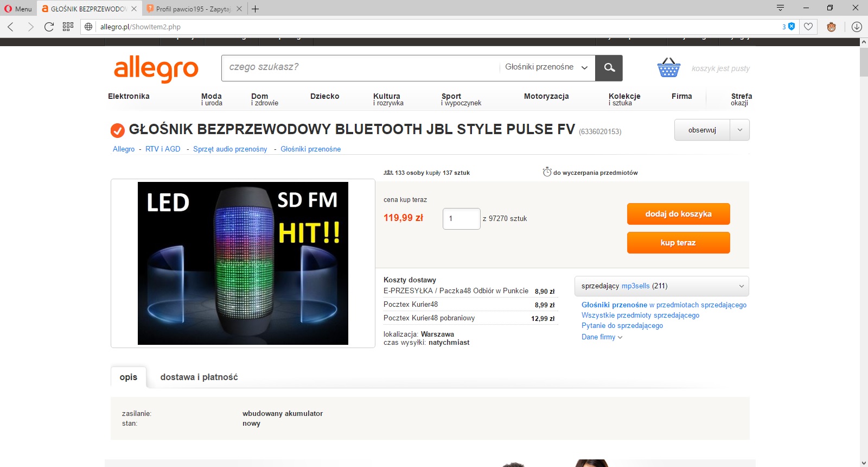Expand Dane firmy details
The height and width of the screenshot is (467, 868).
602,337
